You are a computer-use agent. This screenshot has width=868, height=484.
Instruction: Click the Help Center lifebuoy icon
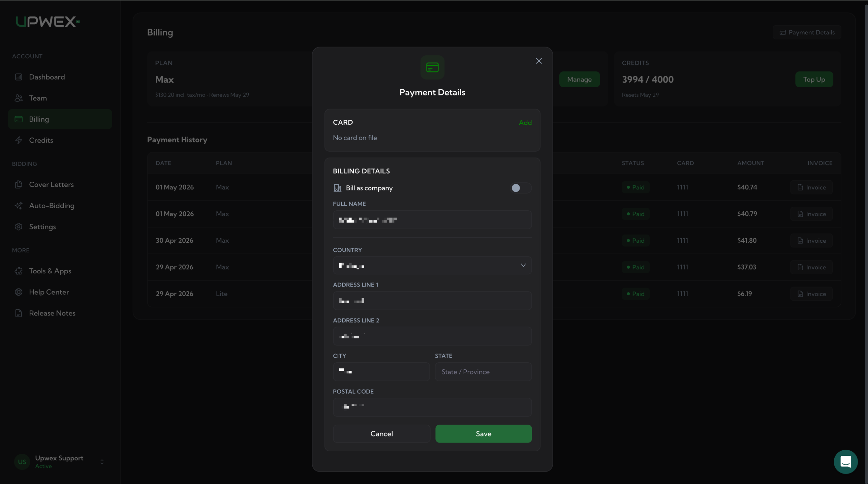tap(19, 292)
